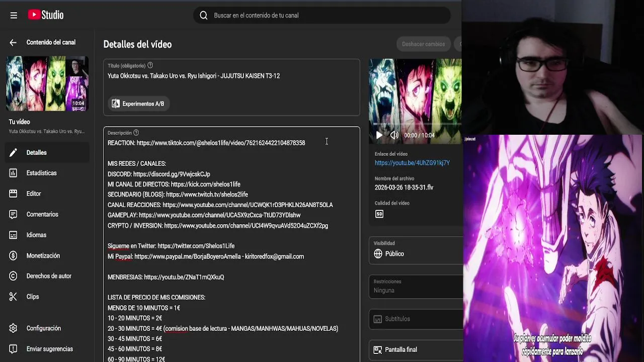The image size is (644, 362).
Task: Open the Clips section
Action: pyautogui.click(x=47, y=297)
